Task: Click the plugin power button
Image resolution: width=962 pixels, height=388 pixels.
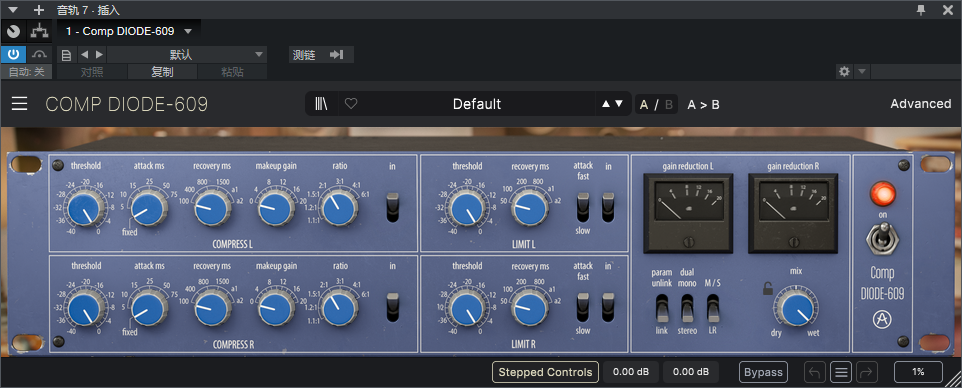Action: pyautogui.click(x=13, y=54)
